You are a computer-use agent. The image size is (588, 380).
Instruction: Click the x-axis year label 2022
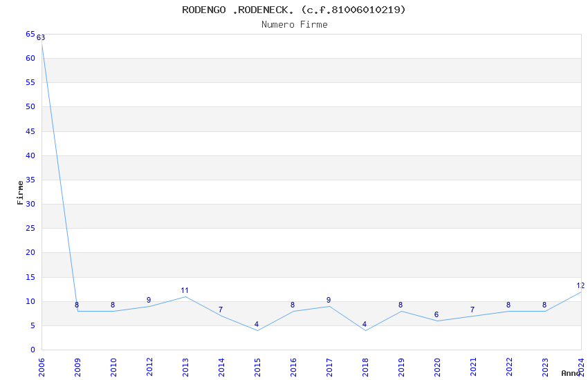[x=509, y=367]
